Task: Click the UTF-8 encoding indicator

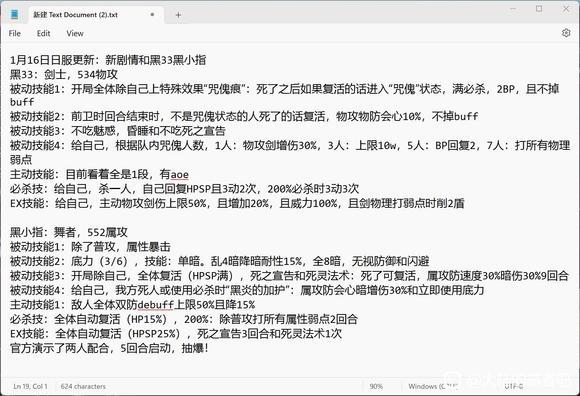Action: [513, 386]
